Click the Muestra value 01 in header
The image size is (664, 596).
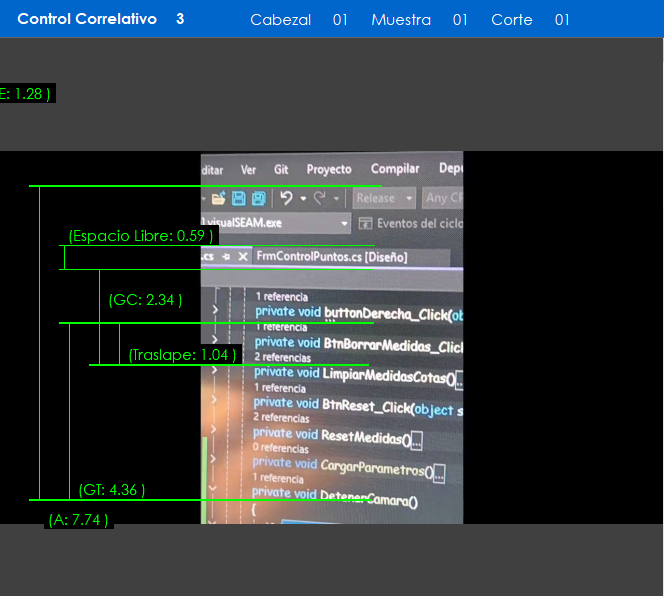[460, 20]
